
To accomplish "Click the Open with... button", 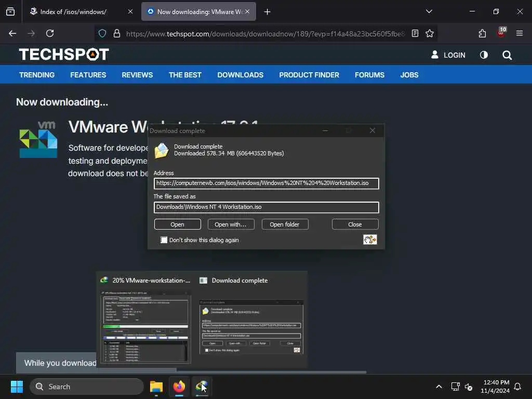I will pyautogui.click(x=231, y=224).
